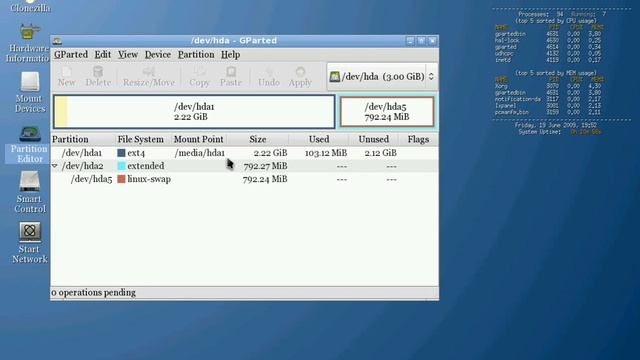Open the Edit menu
The image size is (640, 360).
coord(102,55)
